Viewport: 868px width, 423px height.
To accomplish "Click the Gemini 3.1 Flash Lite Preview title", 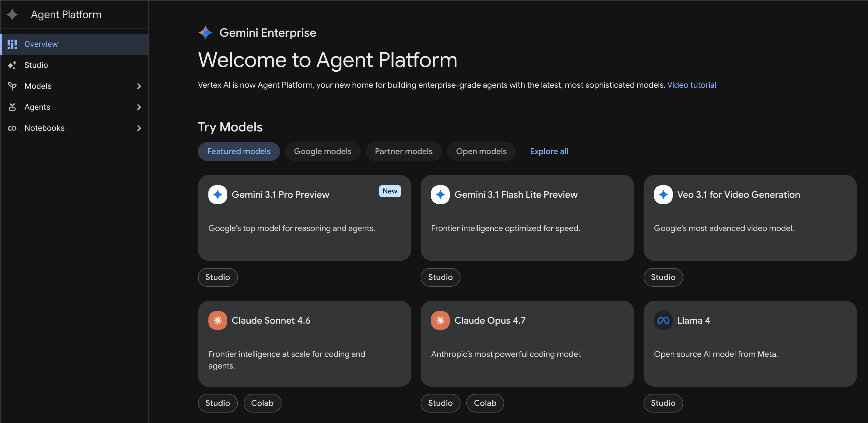I will (x=516, y=195).
